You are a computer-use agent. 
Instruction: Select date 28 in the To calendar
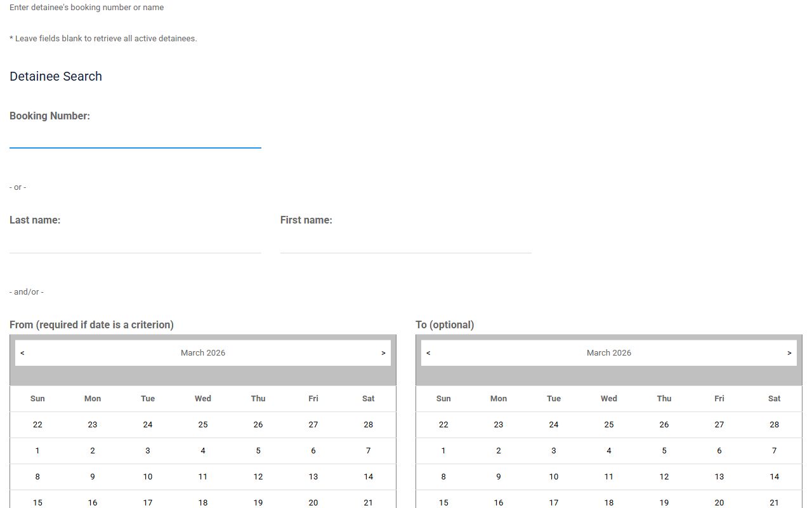coord(775,425)
